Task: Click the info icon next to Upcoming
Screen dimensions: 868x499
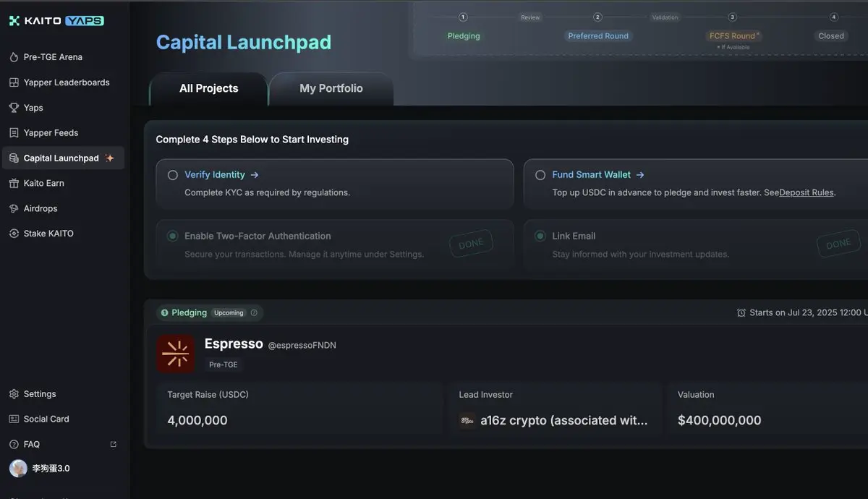Action: tap(254, 313)
